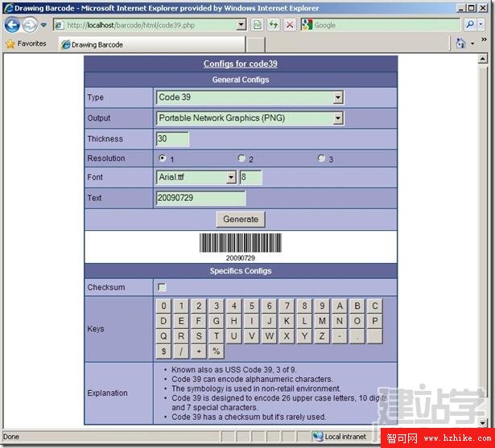The width and height of the screenshot is (495, 448).
Task: Click the D key button
Action: (163, 321)
